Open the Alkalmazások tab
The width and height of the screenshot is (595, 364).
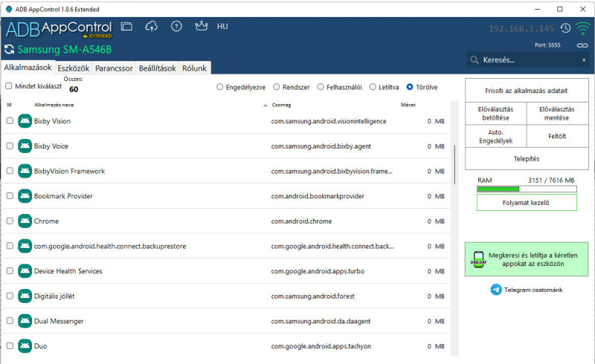[28, 68]
